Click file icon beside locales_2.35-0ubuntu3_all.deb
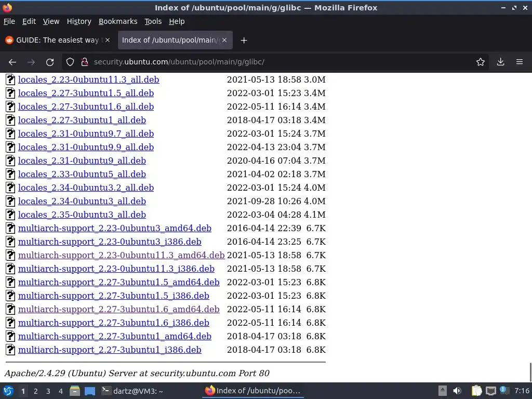This screenshot has height=399, width=532. pos(10,215)
